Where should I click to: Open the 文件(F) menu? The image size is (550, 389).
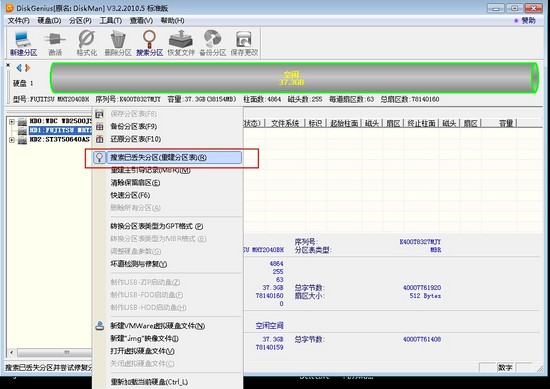[19, 21]
